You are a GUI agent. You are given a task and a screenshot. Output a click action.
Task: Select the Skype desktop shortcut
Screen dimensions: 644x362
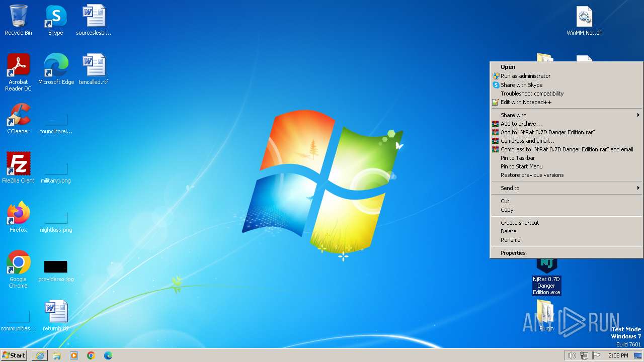point(55,20)
